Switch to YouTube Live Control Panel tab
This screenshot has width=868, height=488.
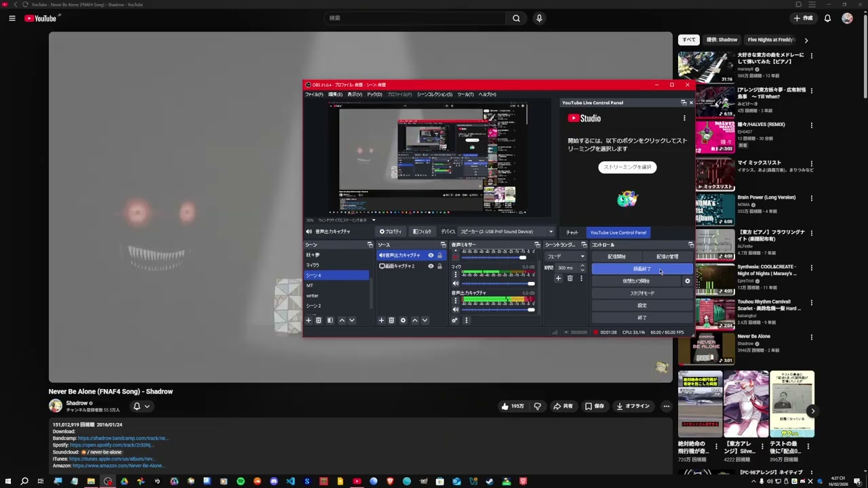pos(618,232)
